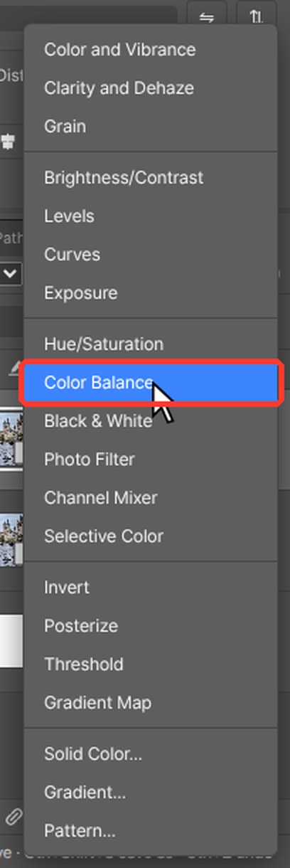The width and height of the screenshot is (290, 868).
Task: Open Channel Mixer option
Action: point(151,498)
